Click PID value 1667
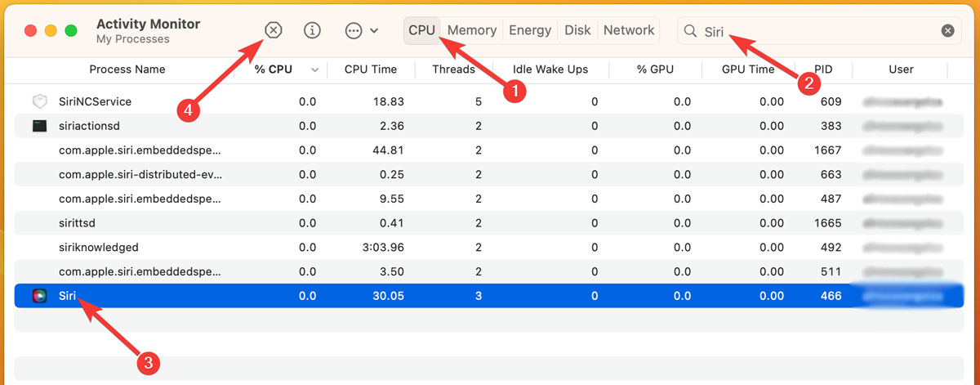The height and width of the screenshot is (385, 980). point(828,150)
